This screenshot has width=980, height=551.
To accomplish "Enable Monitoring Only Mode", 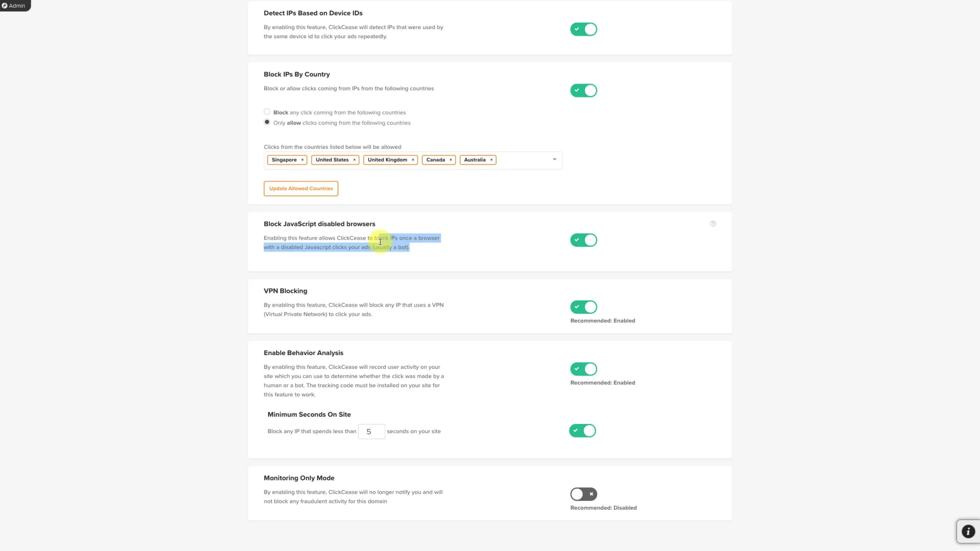I will (583, 494).
